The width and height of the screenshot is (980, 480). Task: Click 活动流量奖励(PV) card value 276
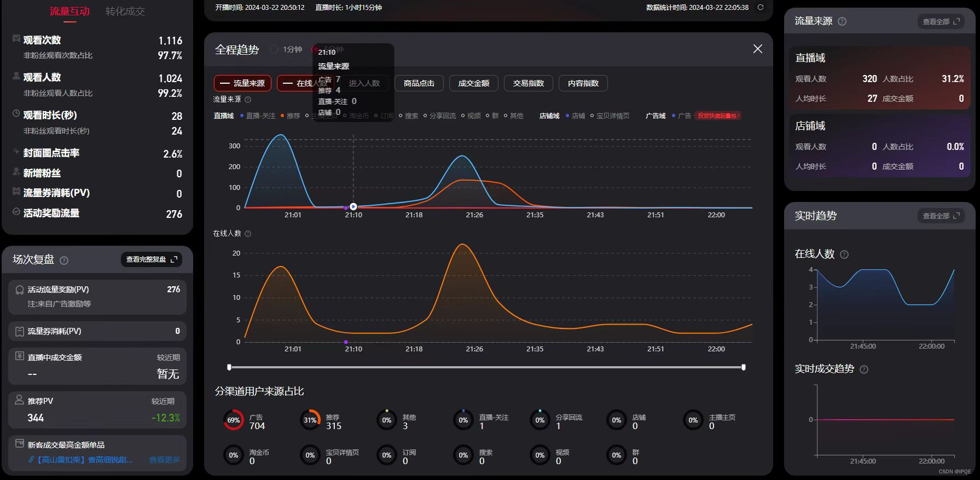(173, 290)
